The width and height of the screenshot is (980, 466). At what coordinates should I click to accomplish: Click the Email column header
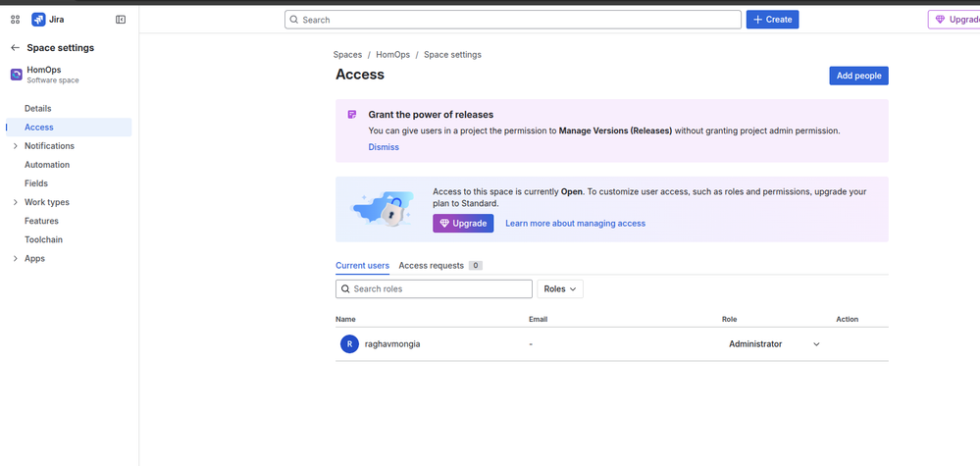pos(539,319)
